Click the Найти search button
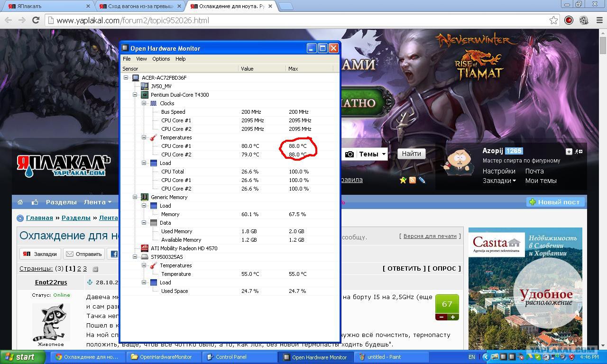The width and height of the screenshot is (607, 364). [x=412, y=154]
